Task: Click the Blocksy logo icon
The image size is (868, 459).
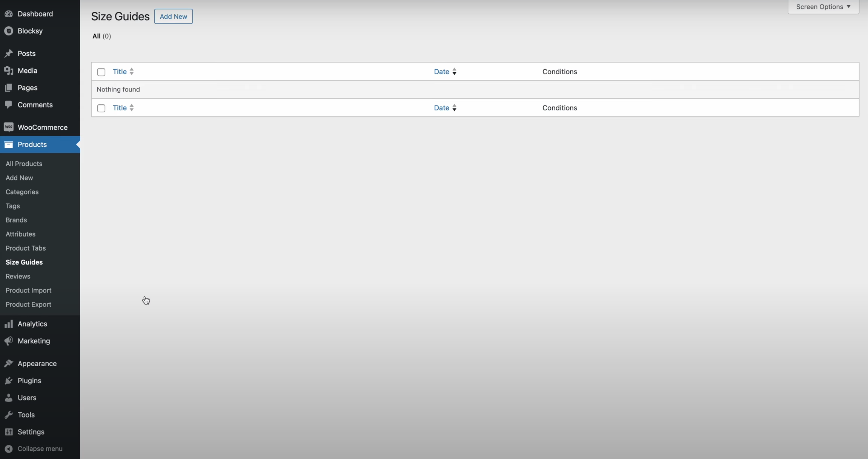Action: (x=9, y=31)
